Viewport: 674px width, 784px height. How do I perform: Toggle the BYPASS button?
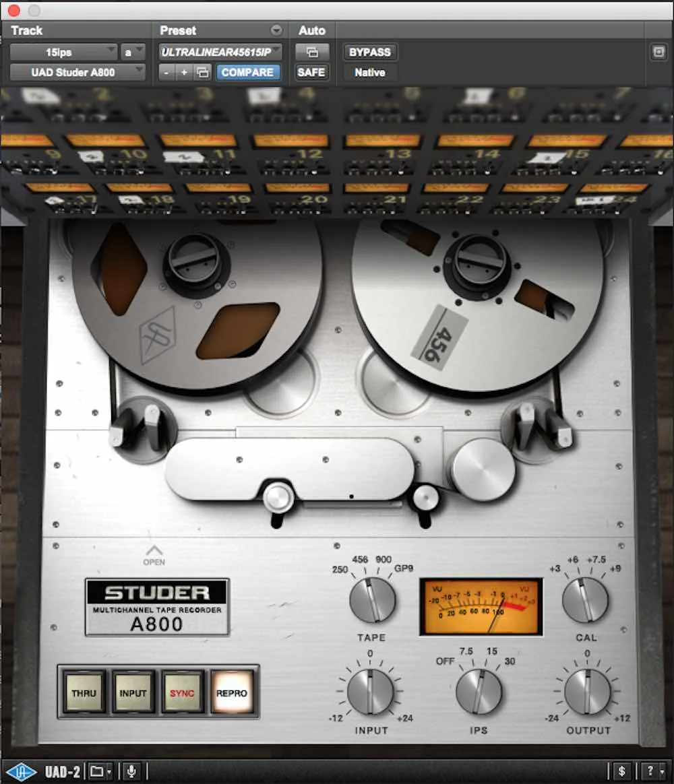[x=370, y=52]
